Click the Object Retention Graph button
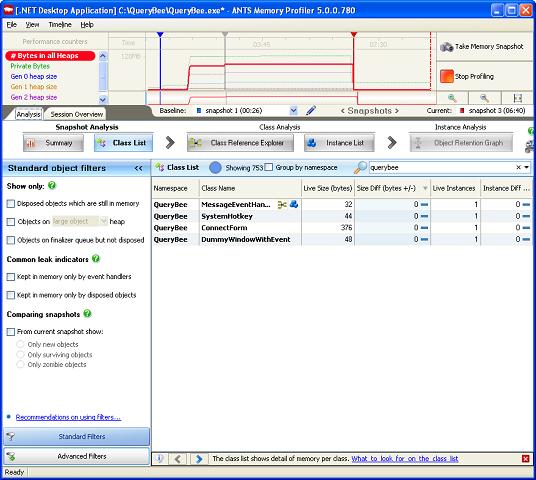The image size is (536, 480). point(461,143)
